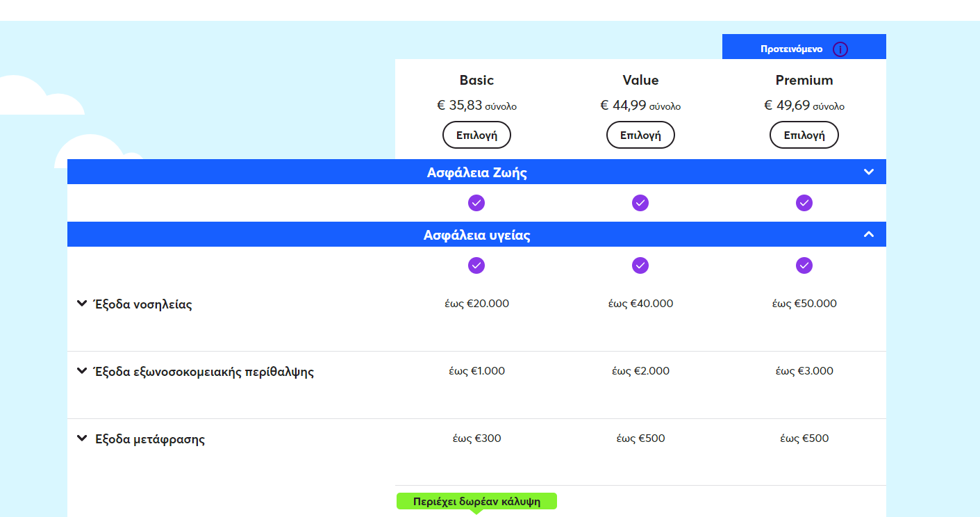This screenshot has width=980, height=517.
Task: Collapse the Ασφάλεια υγείας section chevron
Action: (x=868, y=235)
